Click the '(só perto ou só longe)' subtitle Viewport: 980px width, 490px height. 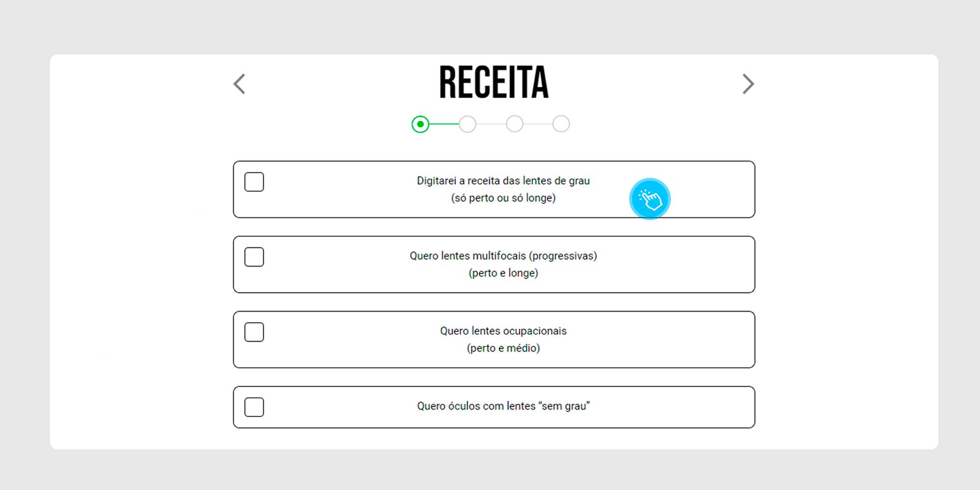[503, 198]
